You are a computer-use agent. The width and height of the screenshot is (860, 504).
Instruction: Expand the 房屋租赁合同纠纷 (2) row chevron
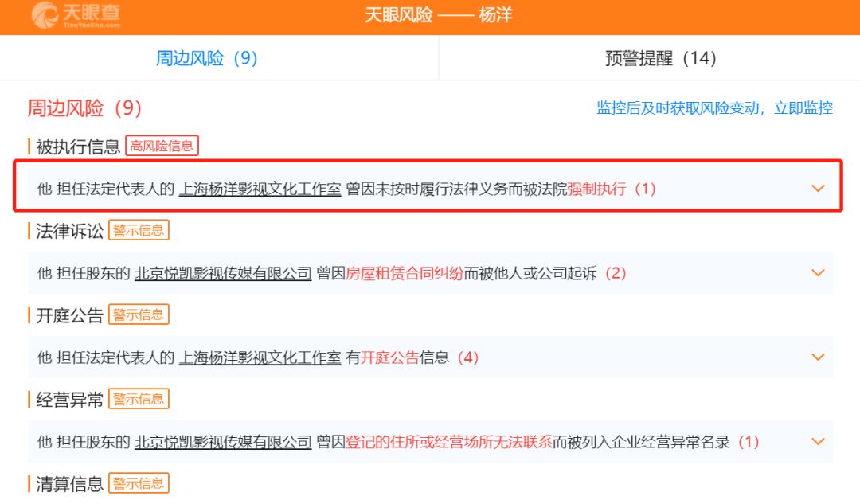pos(818,273)
